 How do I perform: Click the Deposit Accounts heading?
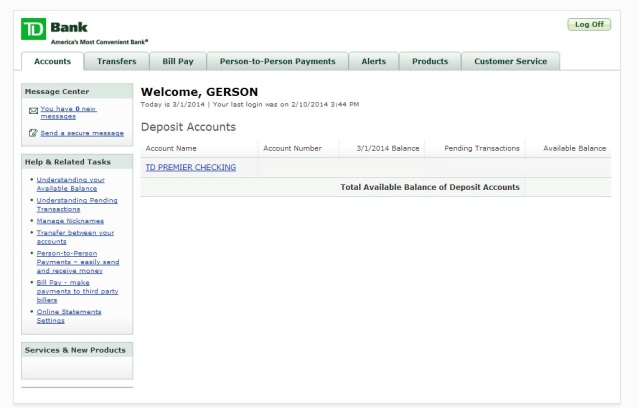pyautogui.click(x=188, y=127)
